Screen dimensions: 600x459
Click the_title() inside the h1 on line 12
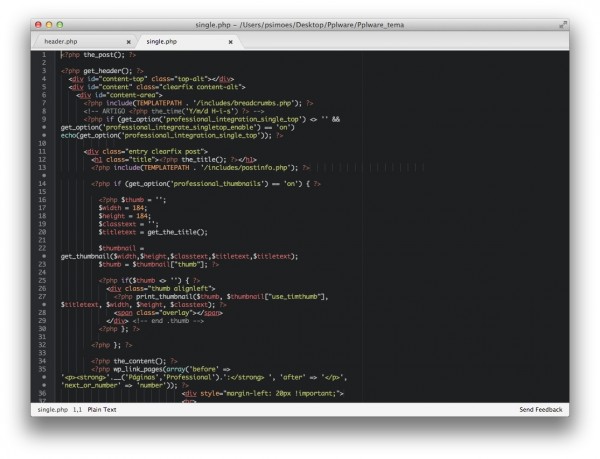(x=204, y=160)
